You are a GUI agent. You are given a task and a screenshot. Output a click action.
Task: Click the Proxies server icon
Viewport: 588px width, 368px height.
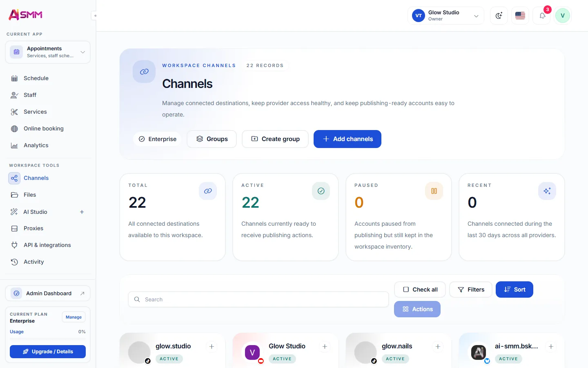click(x=14, y=228)
